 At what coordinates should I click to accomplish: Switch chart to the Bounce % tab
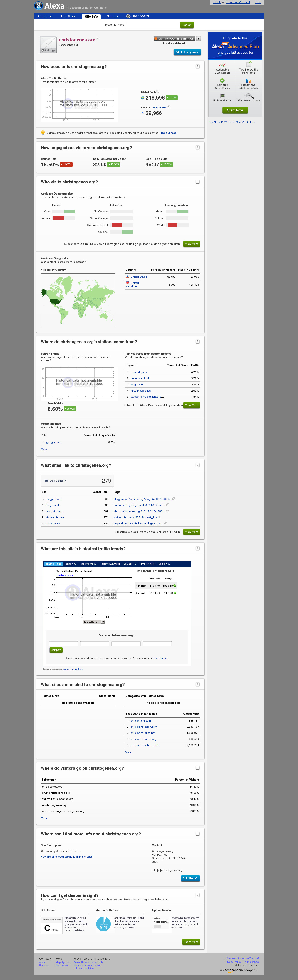(x=129, y=564)
